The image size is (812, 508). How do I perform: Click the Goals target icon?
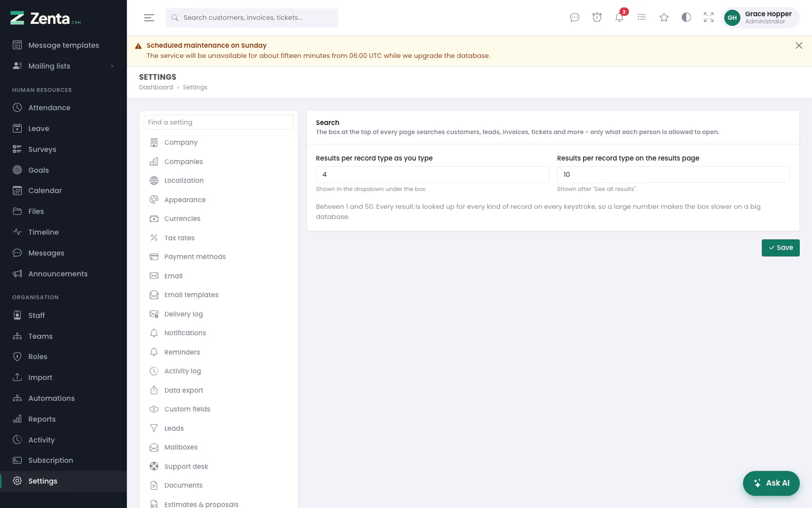click(17, 170)
